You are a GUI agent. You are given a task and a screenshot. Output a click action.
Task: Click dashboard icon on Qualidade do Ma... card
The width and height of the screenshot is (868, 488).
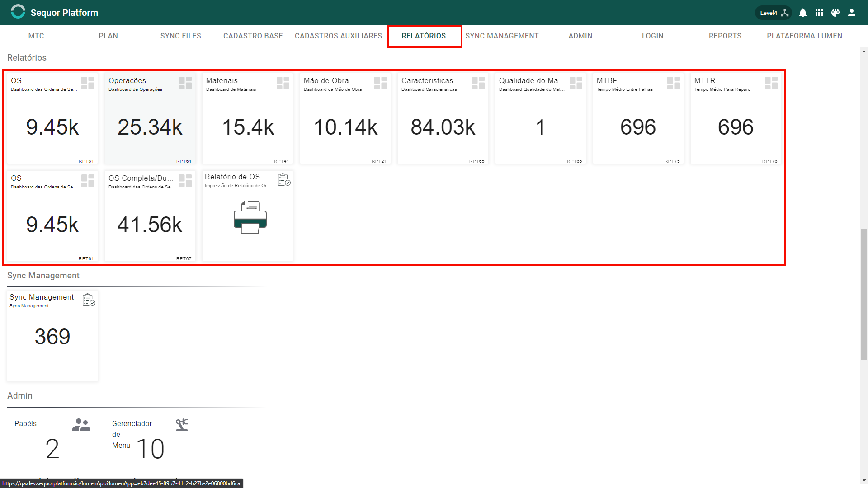(x=576, y=83)
